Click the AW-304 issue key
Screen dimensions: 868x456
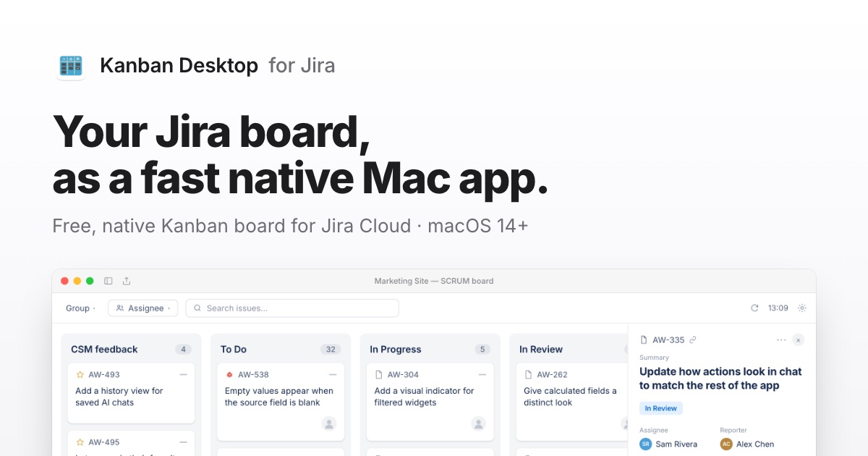click(403, 375)
